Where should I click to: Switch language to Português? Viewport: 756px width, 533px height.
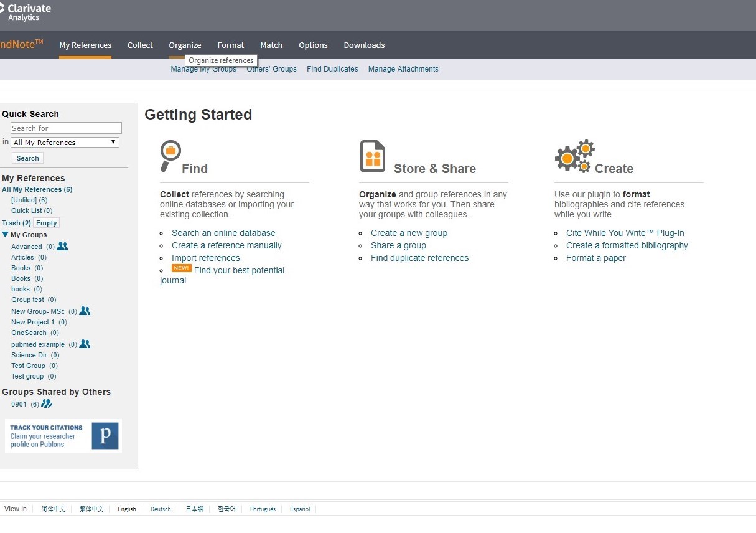point(263,509)
